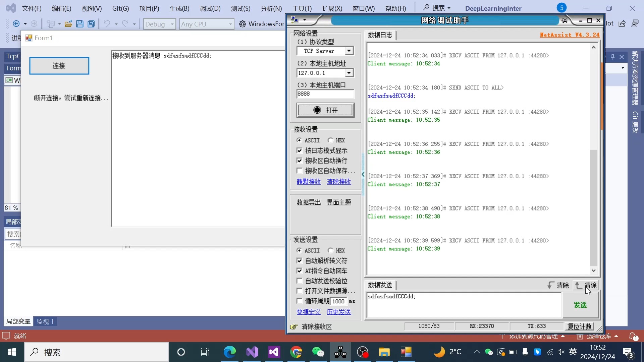The image size is (644, 362).
Task: Open Chrome Dev from taskbar
Action: click(x=296, y=352)
